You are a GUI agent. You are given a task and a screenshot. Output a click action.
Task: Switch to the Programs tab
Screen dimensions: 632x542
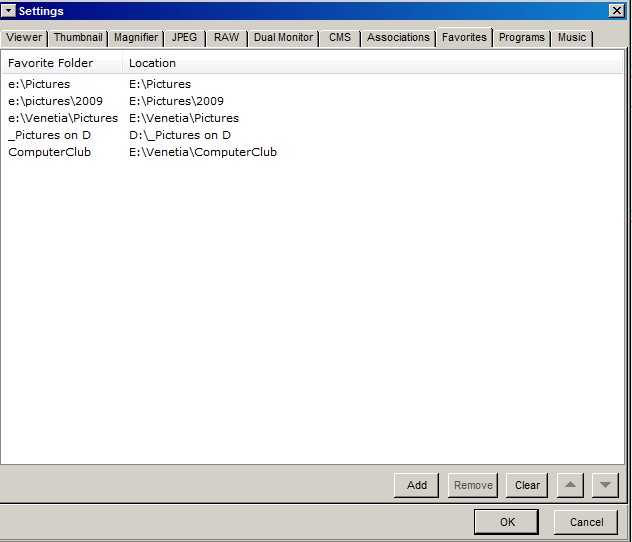pyautogui.click(x=522, y=37)
